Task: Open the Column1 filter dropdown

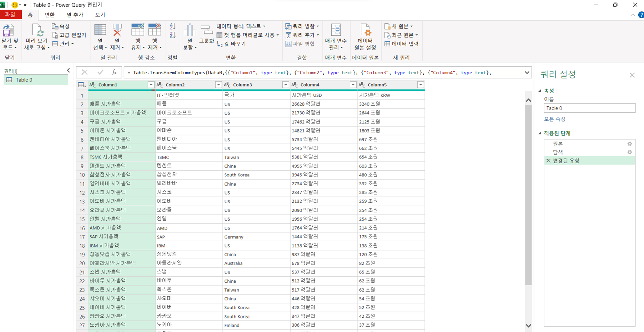Action: point(151,85)
